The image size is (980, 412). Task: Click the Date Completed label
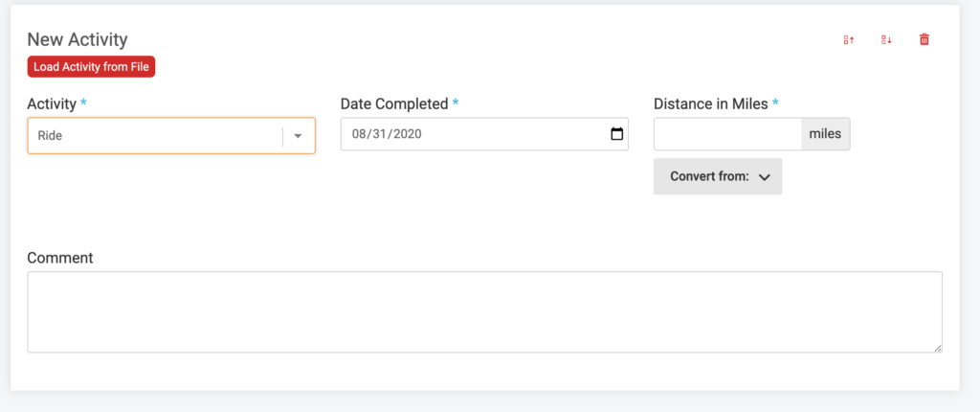click(x=394, y=103)
